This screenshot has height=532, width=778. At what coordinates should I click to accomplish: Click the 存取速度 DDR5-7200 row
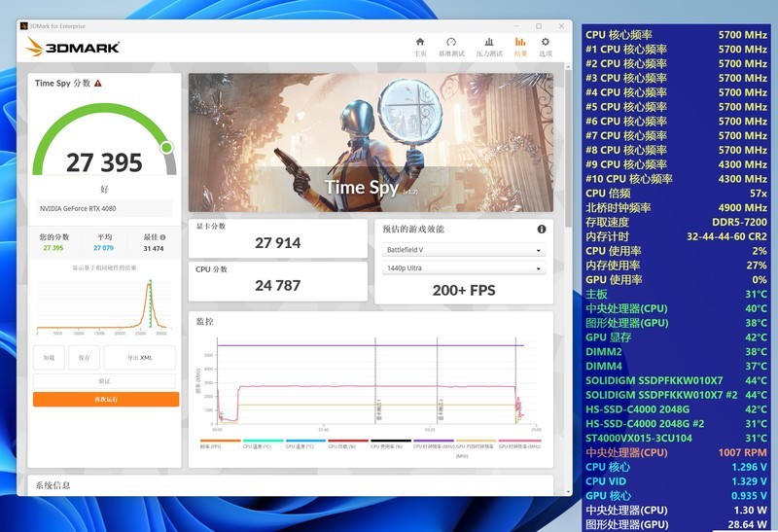point(676,222)
